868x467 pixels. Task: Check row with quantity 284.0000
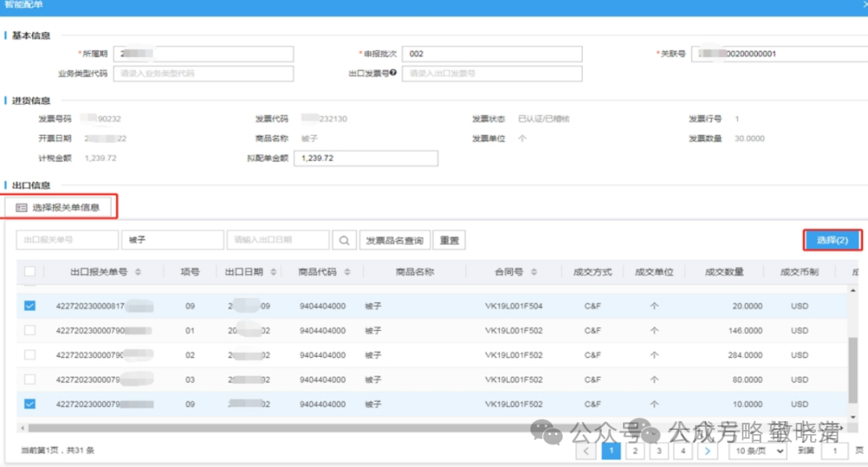(x=30, y=354)
